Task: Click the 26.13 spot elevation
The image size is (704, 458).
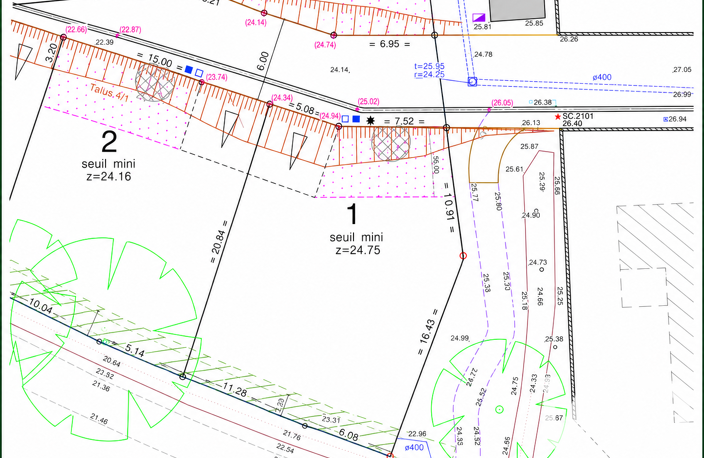Action: point(531,123)
